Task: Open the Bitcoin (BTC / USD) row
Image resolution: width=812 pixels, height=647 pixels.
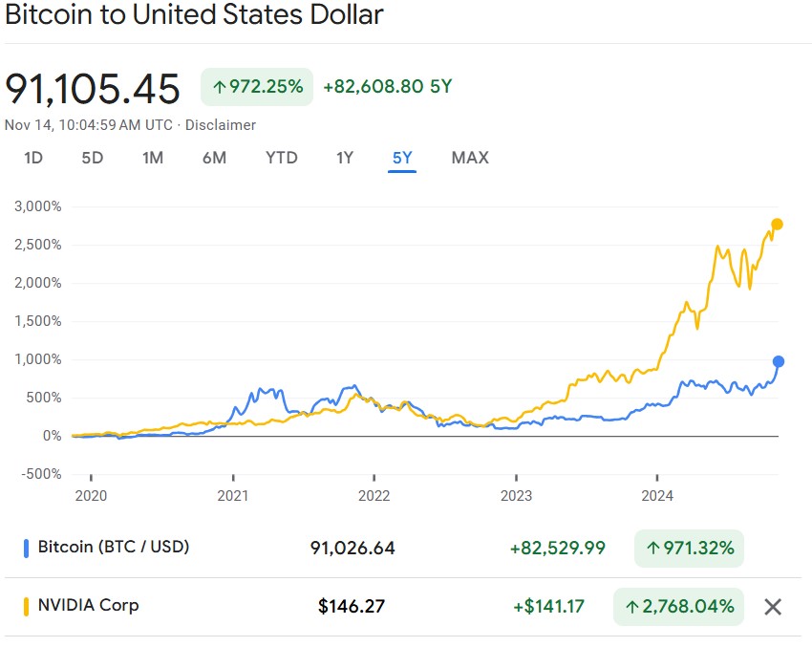Action: point(114,548)
